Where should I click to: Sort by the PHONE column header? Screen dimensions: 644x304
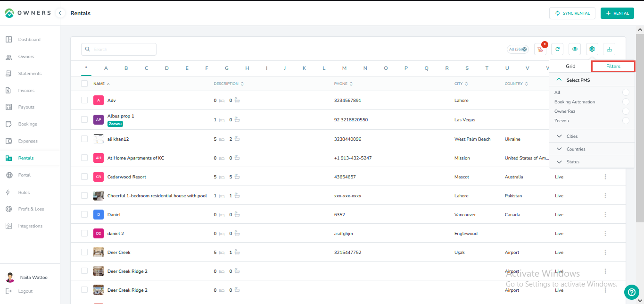tap(343, 84)
